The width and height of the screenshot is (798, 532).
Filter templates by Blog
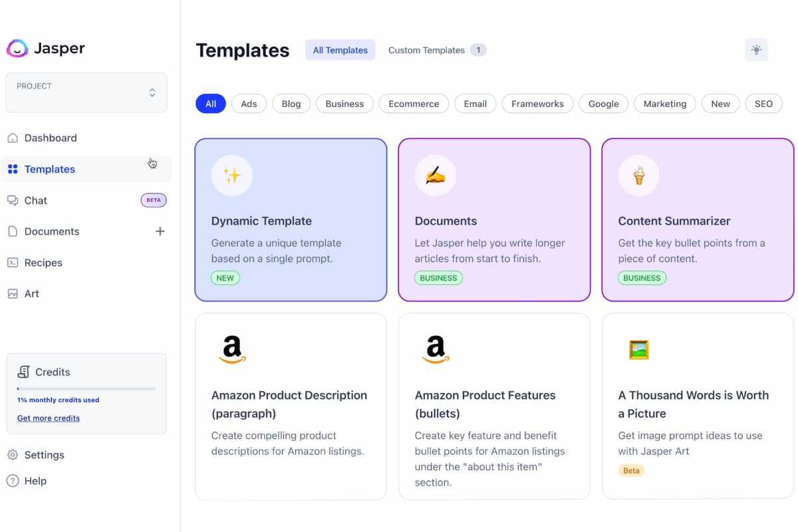pos(291,104)
